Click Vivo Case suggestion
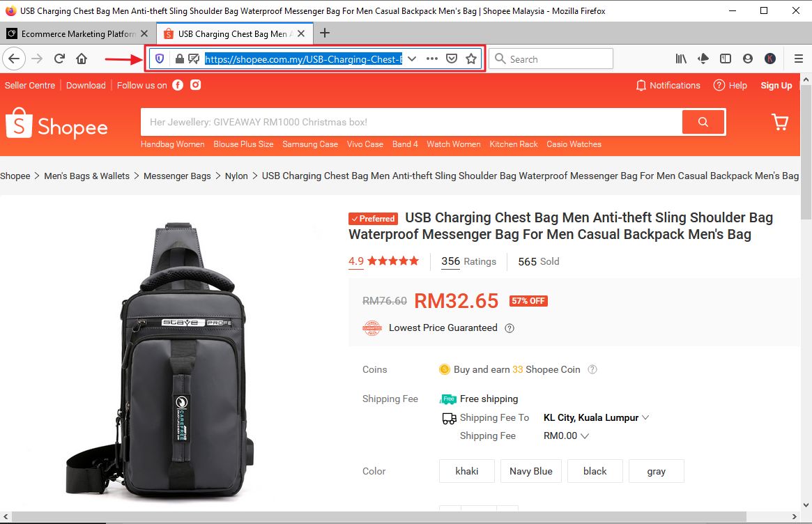 365,144
